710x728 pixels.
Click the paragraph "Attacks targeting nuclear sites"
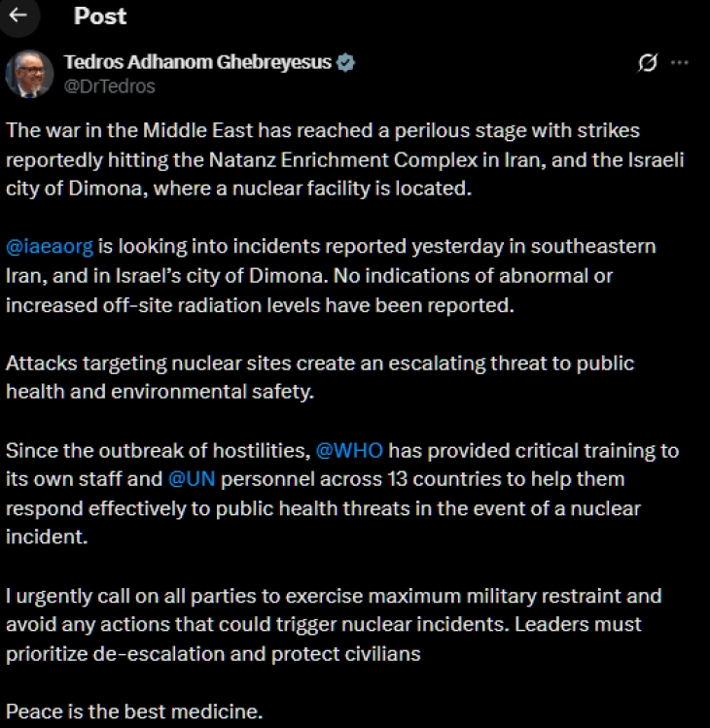319,377
